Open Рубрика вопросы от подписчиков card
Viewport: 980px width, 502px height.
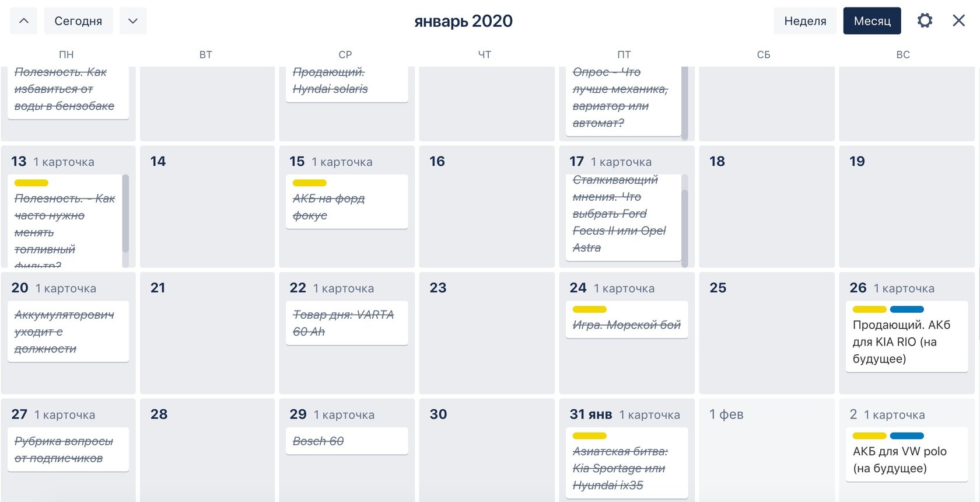click(68, 449)
